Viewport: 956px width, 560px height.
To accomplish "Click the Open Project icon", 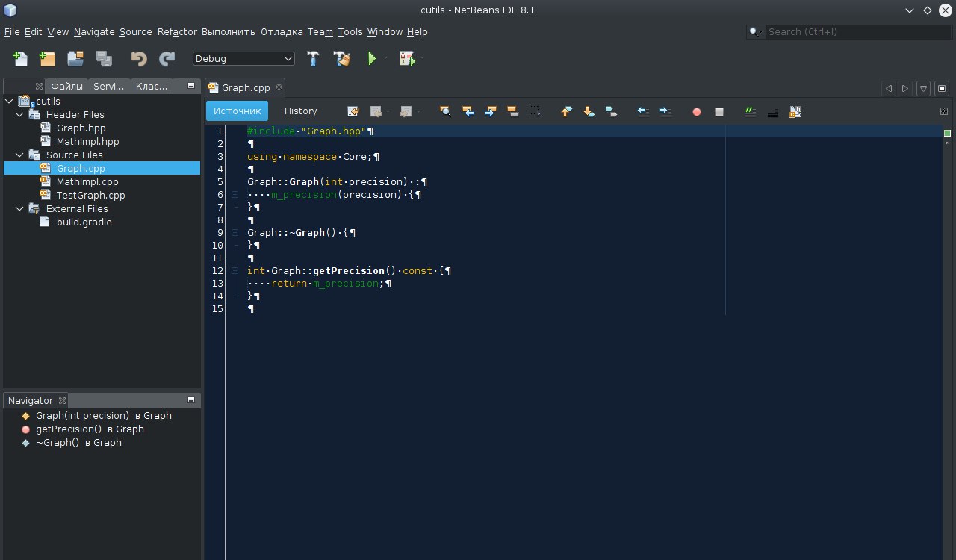I will pos(75,59).
